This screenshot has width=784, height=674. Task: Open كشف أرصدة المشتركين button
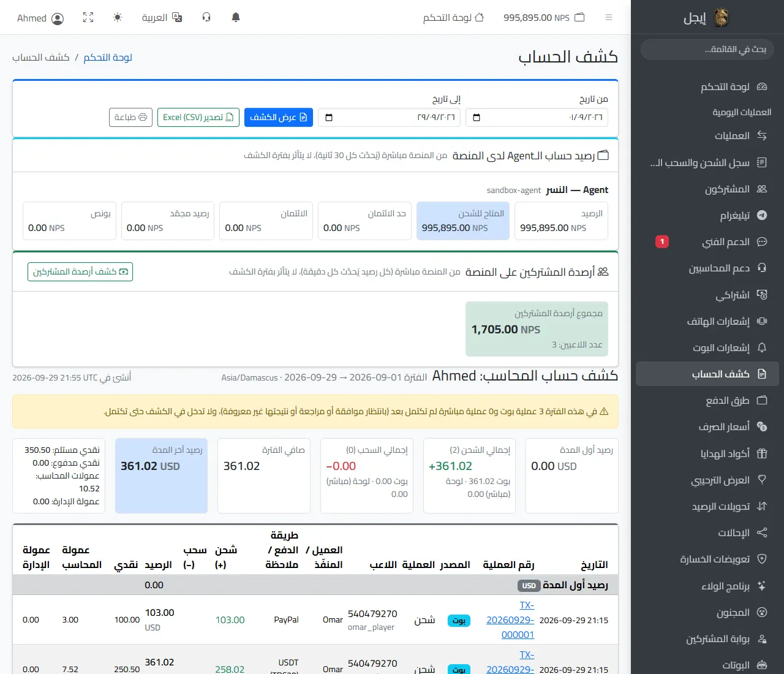point(80,271)
